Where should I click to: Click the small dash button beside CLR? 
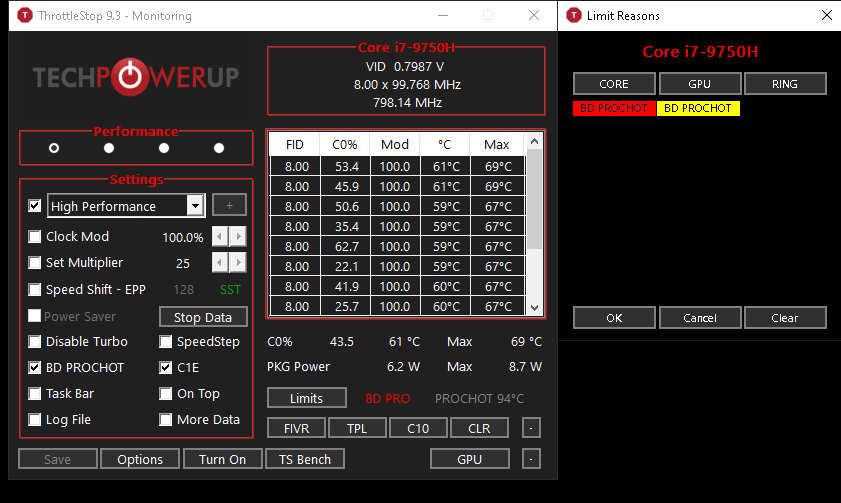click(x=531, y=428)
